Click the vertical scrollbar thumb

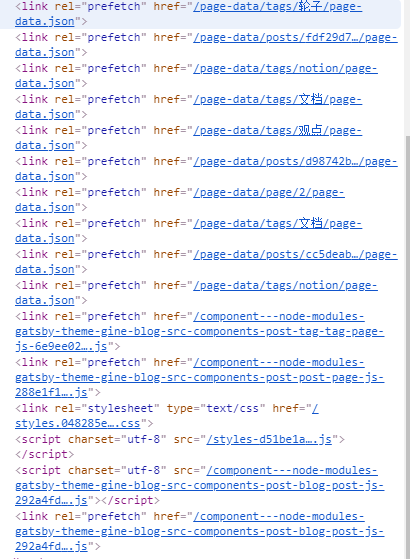pos(407,346)
